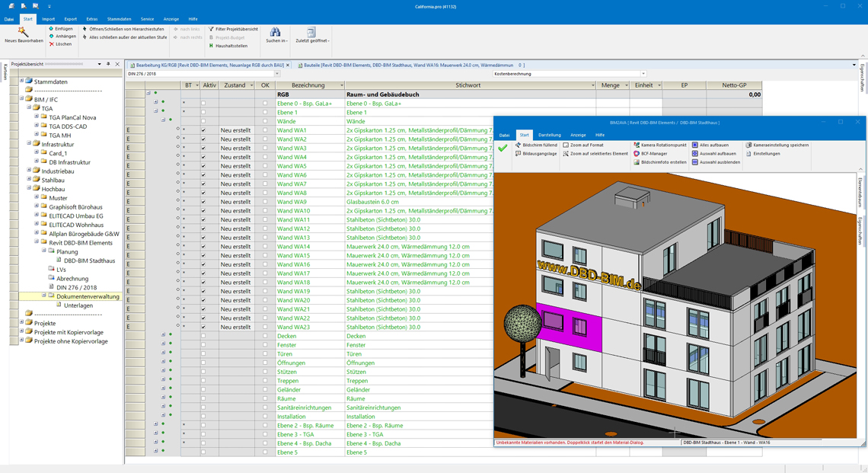The width and height of the screenshot is (868, 473).
Task: Click Wand WA14 Bezeichnung cell
Action: pos(310,247)
